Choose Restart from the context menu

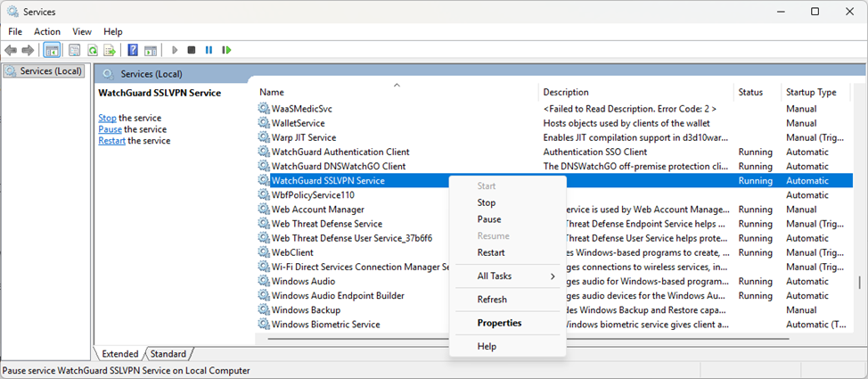491,252
